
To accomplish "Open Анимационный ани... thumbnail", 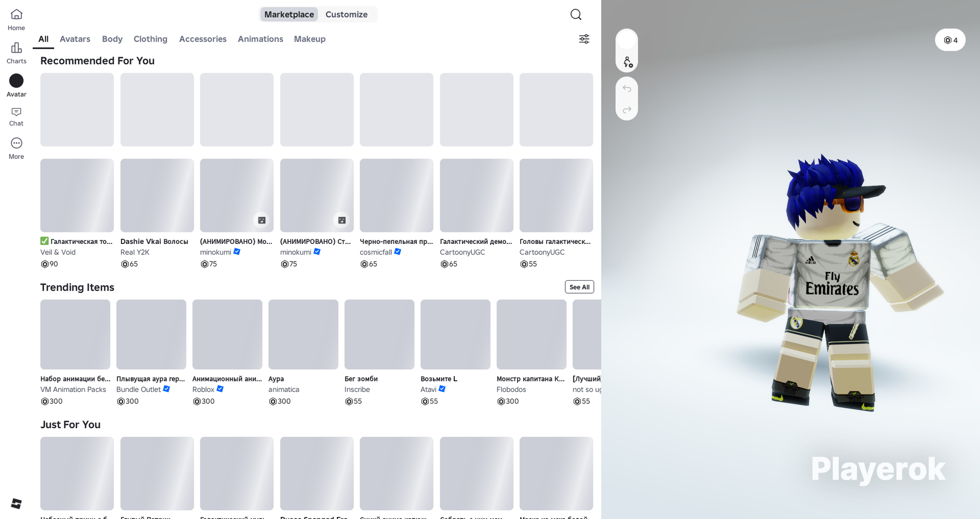I will pos(227,334).
